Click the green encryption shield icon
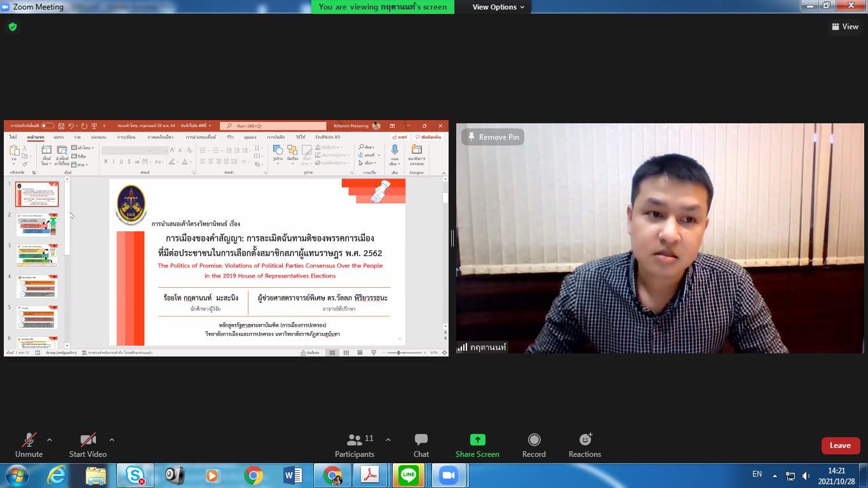The width and height of the screenshot is (868, 488). click(x=13, y=27)
